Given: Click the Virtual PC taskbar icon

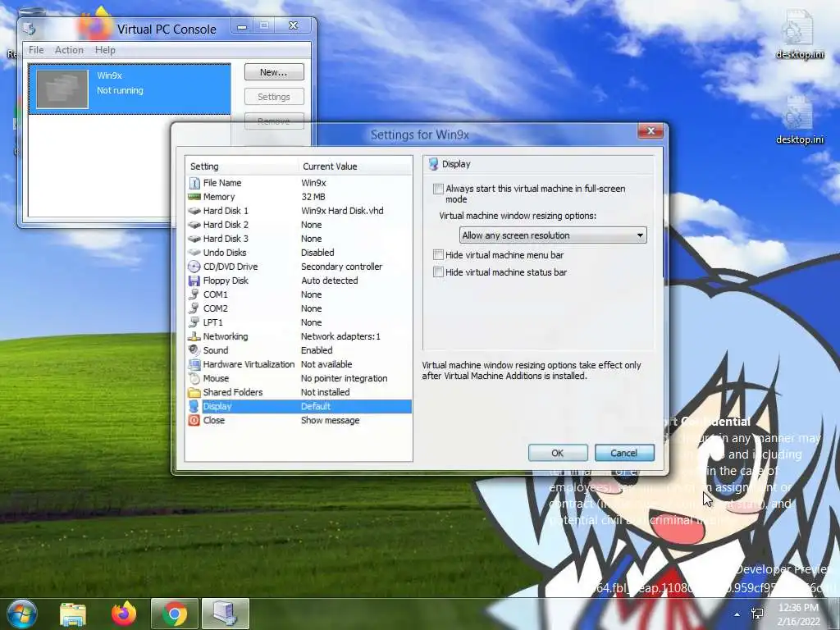Looking at the screenshot, I should pyautogui.click(x=225, y=614).
